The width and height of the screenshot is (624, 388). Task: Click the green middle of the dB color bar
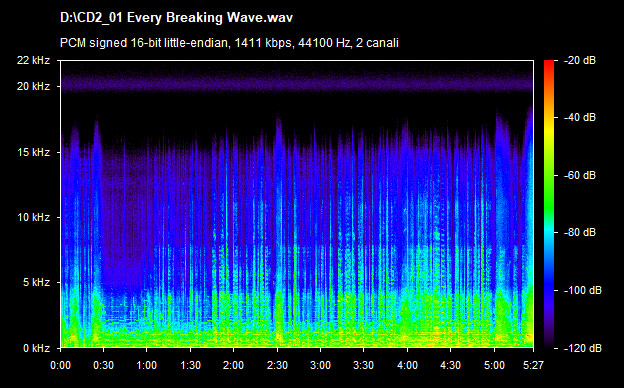click(549, 199)
